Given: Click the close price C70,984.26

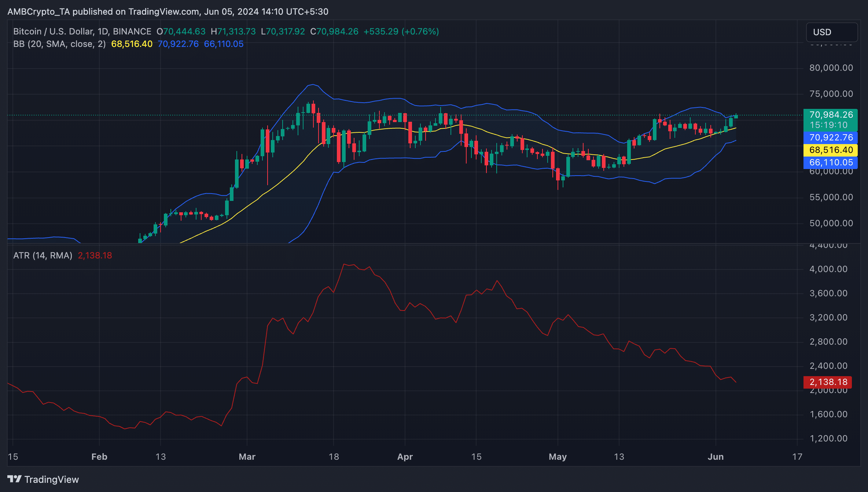Looking at the screenshot, I should click(334, 32).
